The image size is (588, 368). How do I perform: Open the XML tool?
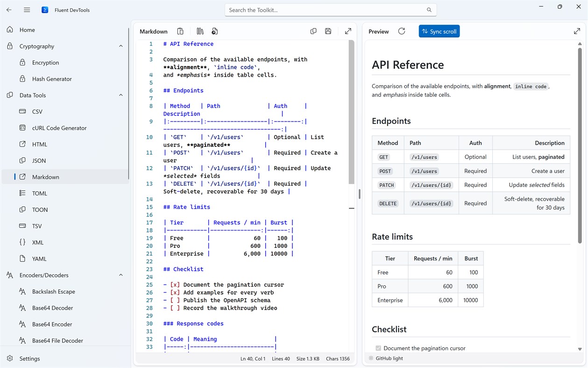[65, 243]
